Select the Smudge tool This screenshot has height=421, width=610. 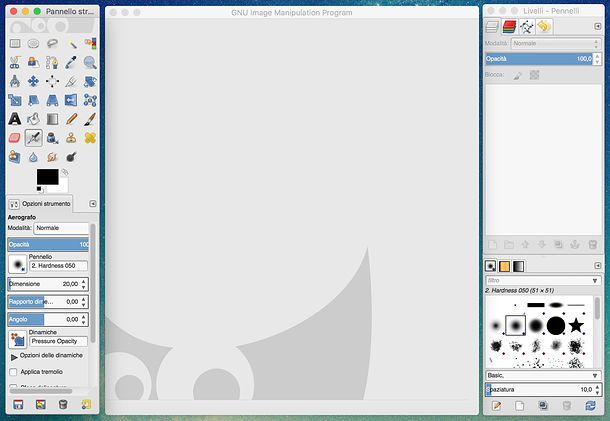pos(52,157)
